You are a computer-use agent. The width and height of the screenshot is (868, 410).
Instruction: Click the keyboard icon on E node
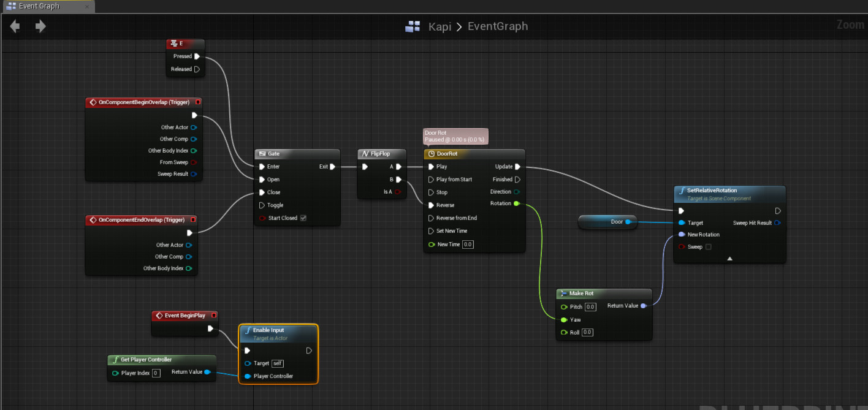pos(173,44)
